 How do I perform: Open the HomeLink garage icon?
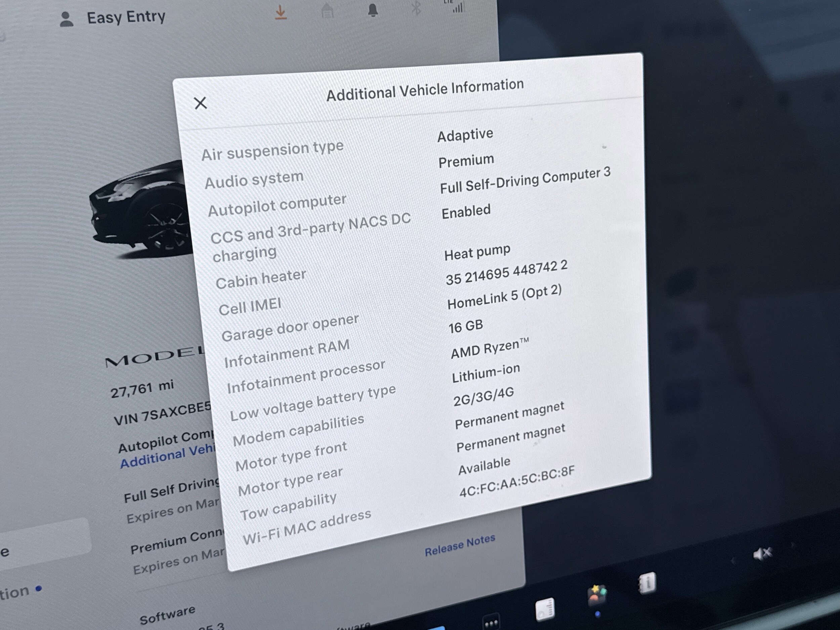327,11
